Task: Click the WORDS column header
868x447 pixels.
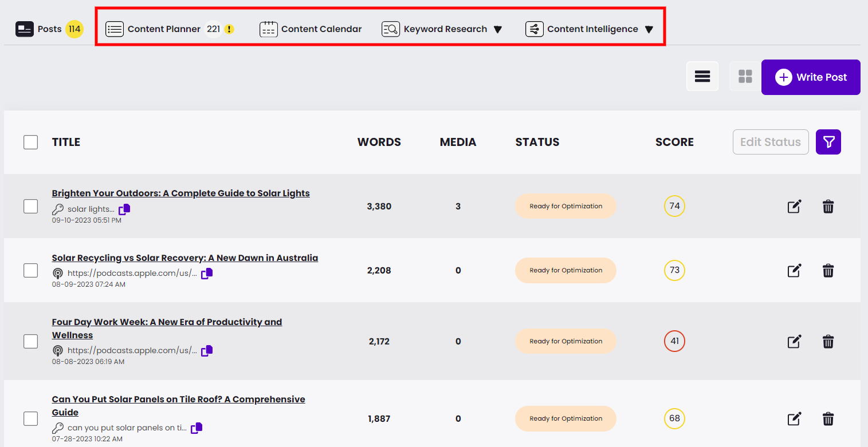Action: coord(379,142)
